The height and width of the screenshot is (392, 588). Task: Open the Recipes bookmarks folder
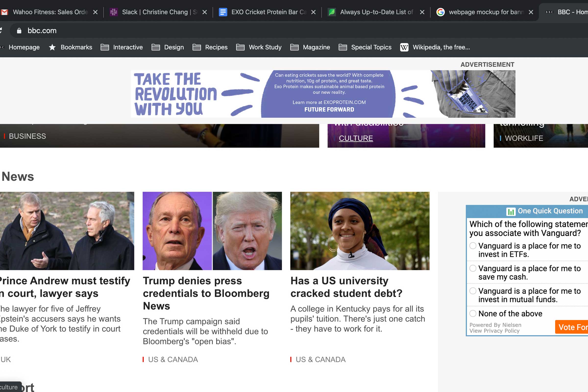point(210,47)
